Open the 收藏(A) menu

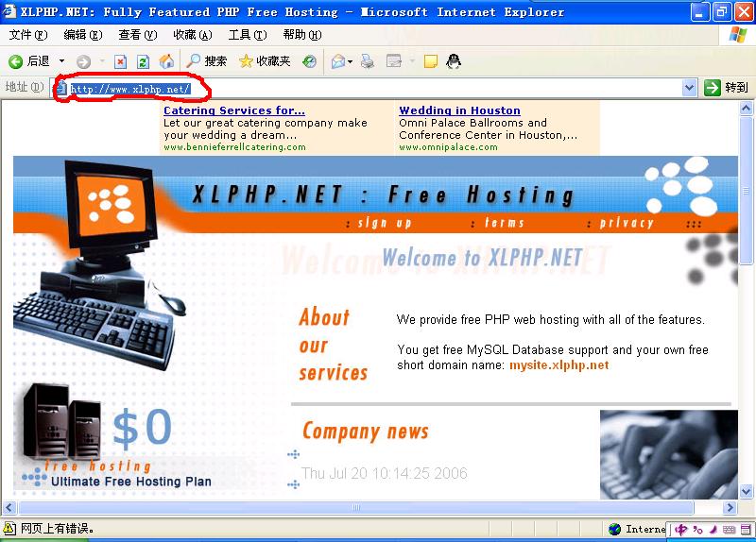coord(193,35)
